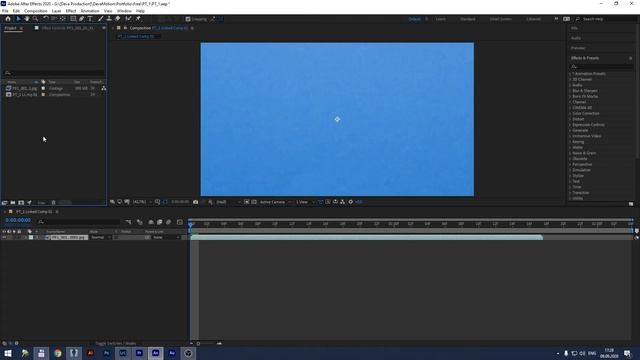Screen dimensions: 640x360
Task: Click the flowchart icon beside the footage item
Action: coord(104,88)
